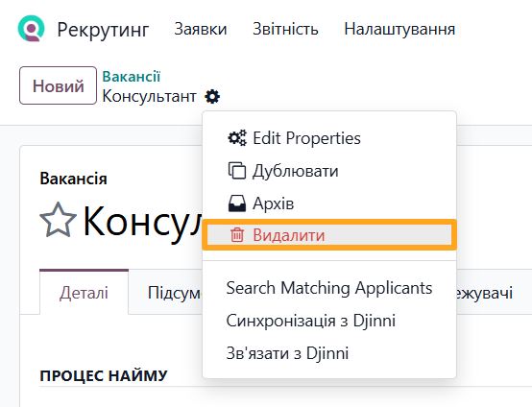This screenshot has height=407, width=532.
Task: Create a record with the Новий button
Action: tap(58, 85)
